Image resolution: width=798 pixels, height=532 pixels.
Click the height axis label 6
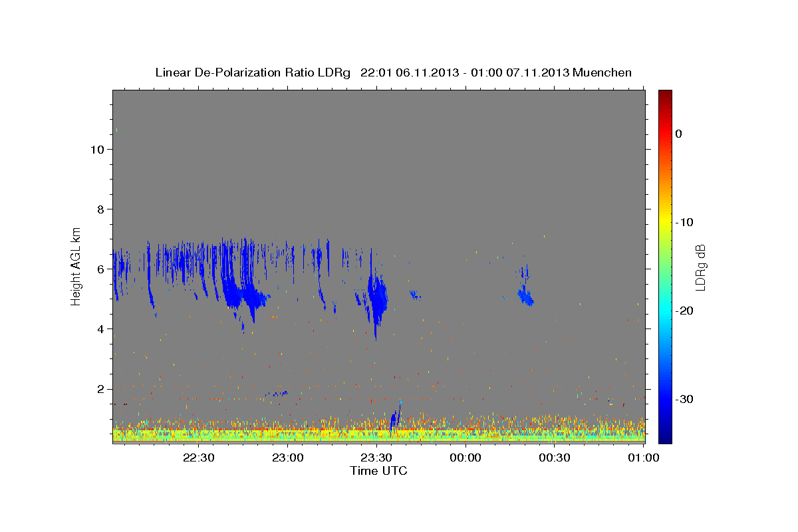pyautogui.click(x=100, y=269)
